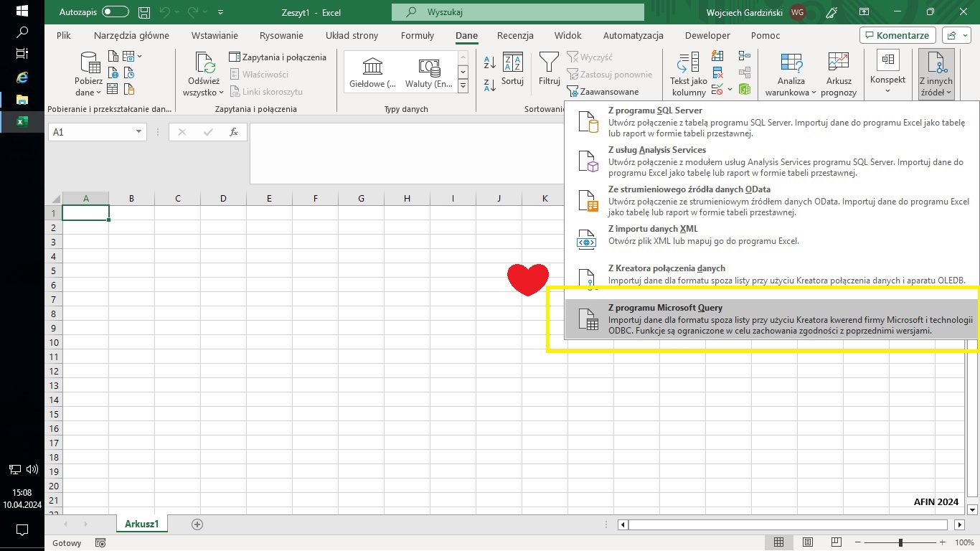Screen dimensions: 980x551
Task: Click the From Web import icon
Action: 113,72
